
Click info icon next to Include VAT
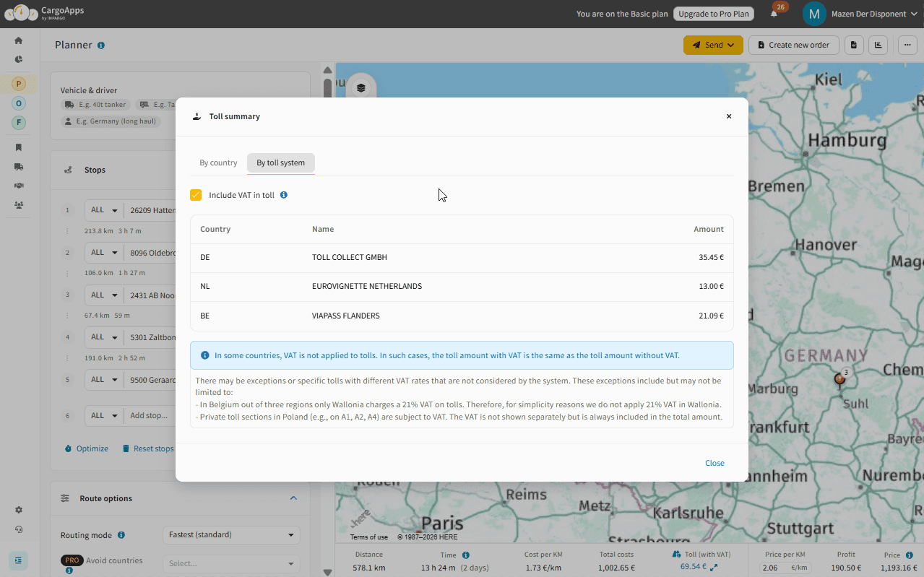[284, 195]
